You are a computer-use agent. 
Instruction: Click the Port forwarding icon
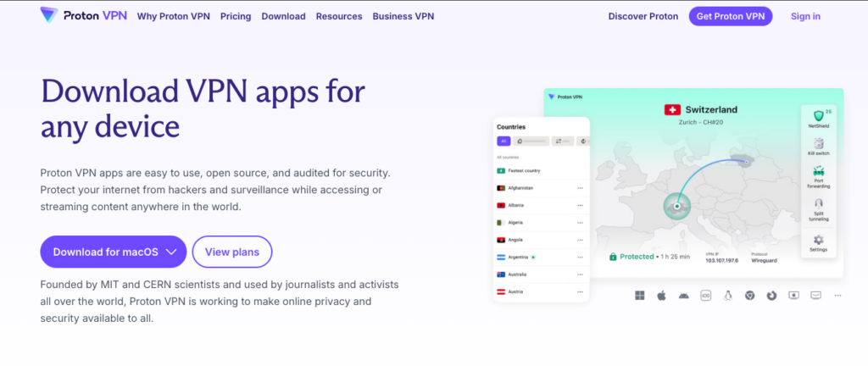coord(818,171)
